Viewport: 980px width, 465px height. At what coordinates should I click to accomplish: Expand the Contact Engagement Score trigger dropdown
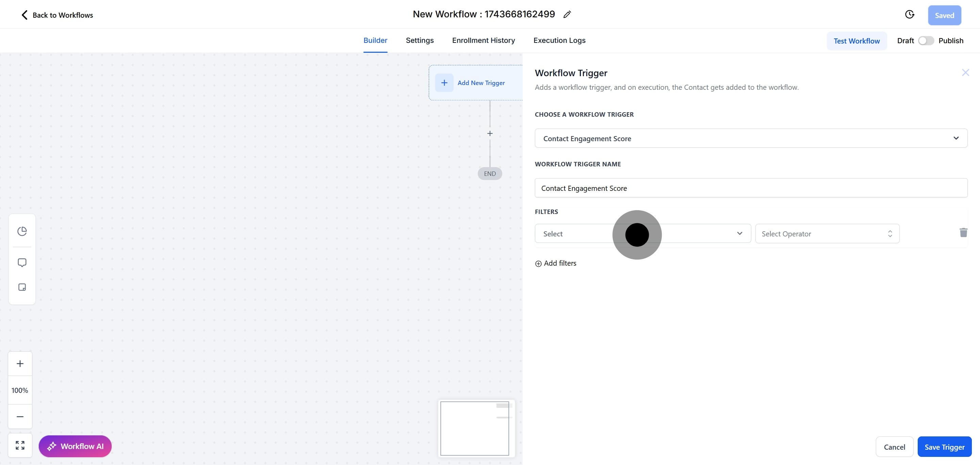pyautogui.click(x=751, y=138)
